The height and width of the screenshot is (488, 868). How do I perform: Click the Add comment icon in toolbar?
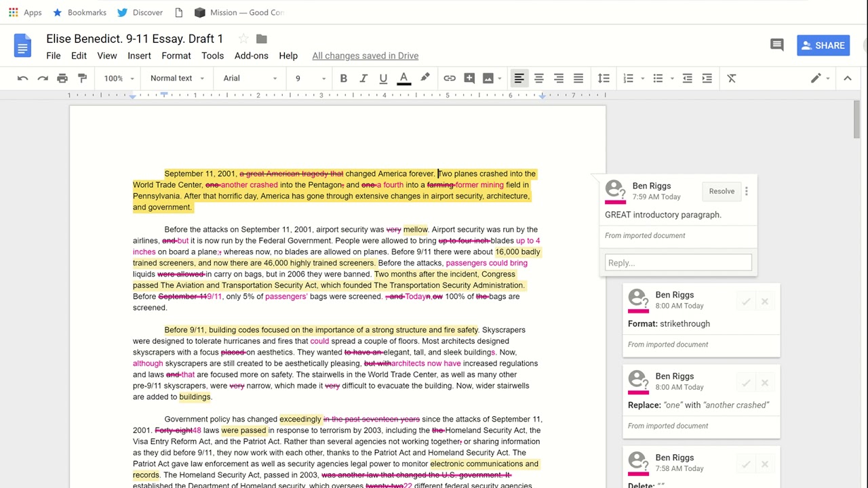tap(469, 79)
